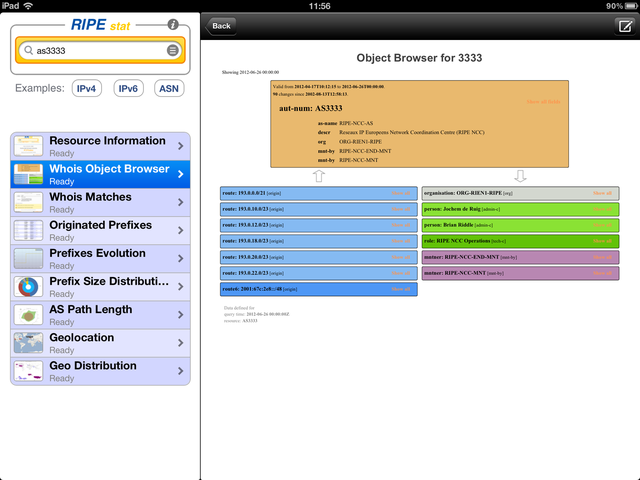The width and height of the screenshot is (640, 480).
Task: Tap the Geo Distribution map icon
Action: 28,371
